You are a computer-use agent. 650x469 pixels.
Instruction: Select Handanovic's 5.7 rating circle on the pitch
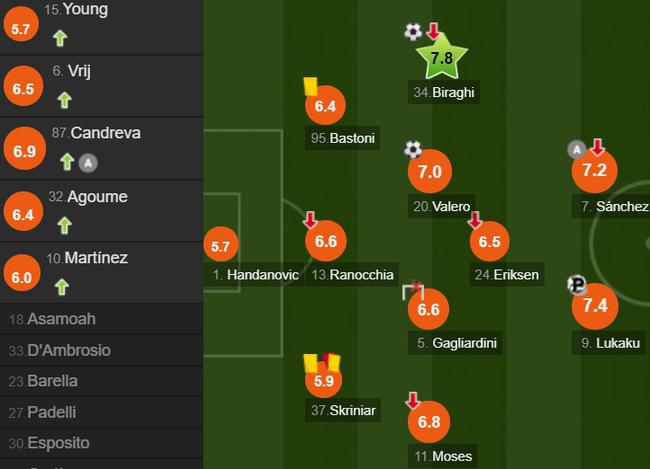(221, 245)
